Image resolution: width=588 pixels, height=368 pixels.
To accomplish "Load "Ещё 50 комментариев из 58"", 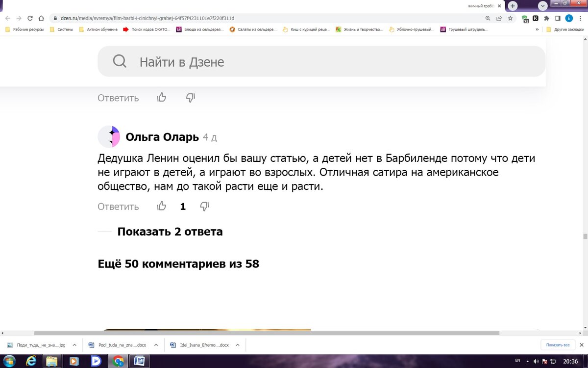I will tap(178, 263).
